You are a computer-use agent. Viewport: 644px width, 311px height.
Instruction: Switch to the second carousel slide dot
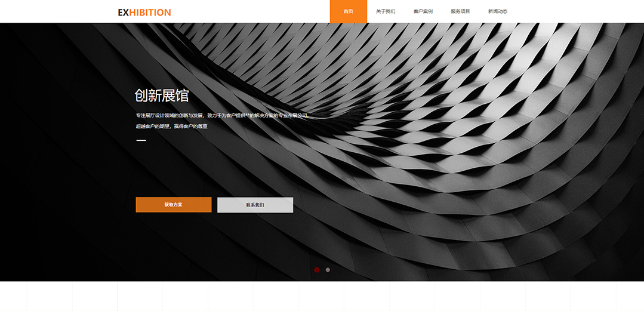[328, 270]
